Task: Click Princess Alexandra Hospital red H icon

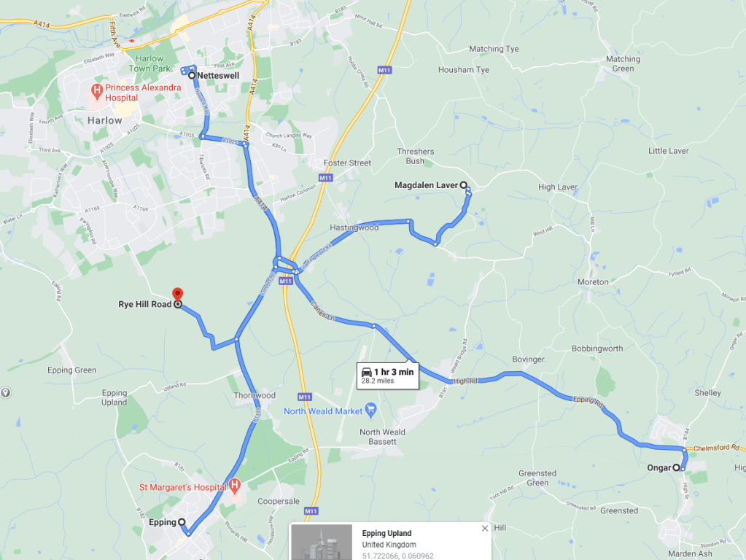Action: click(97, 91)
